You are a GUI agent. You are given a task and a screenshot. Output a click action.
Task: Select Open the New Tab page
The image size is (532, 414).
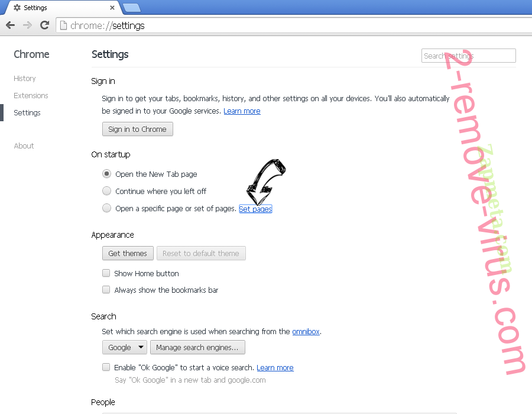click(x=106, y=174)
